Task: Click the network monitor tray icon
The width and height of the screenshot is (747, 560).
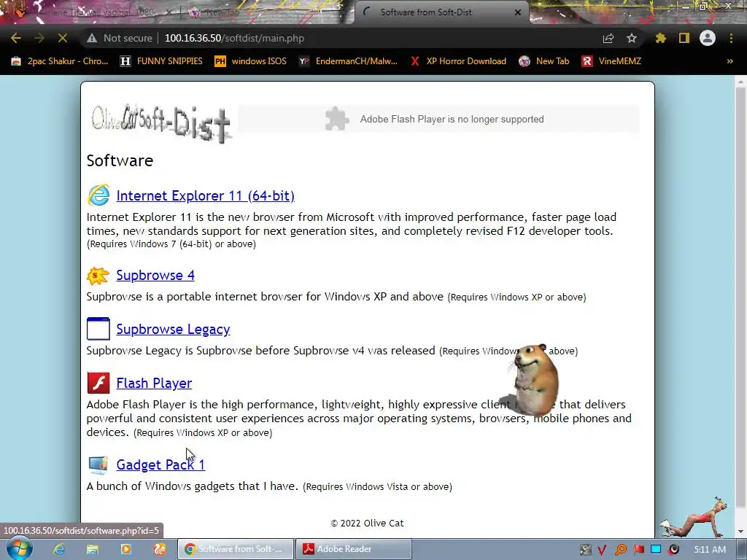Action: pos(656,550)
